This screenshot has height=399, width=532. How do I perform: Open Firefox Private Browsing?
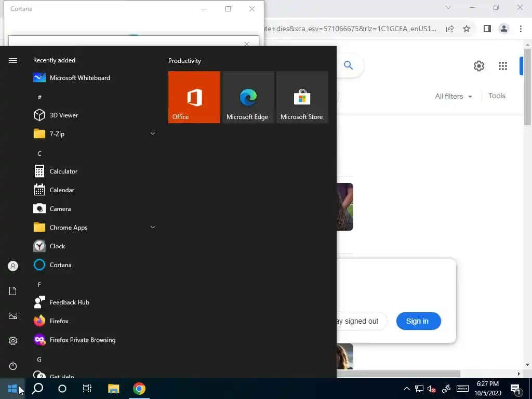[x=95, y=340]
